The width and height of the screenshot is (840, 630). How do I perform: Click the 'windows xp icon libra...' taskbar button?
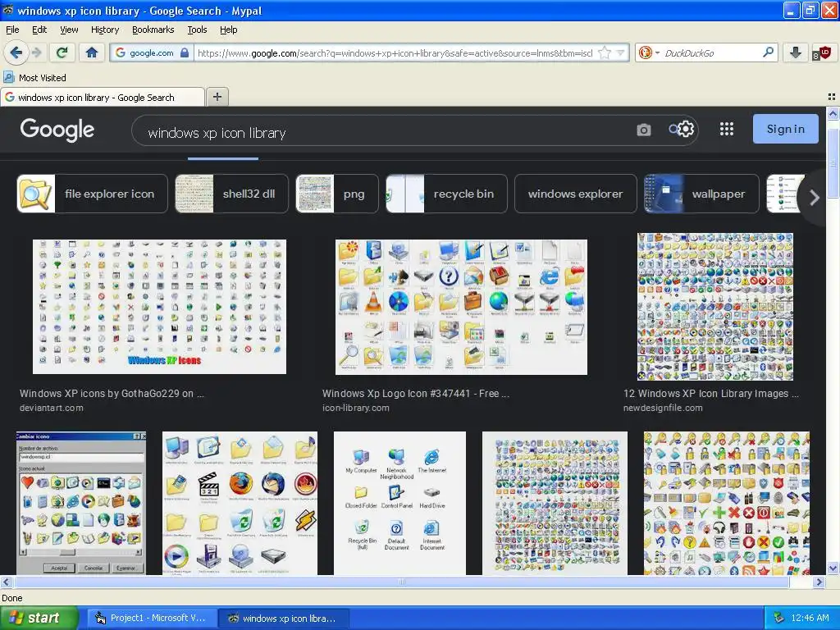pyautogui.click(x=283, y=618)
